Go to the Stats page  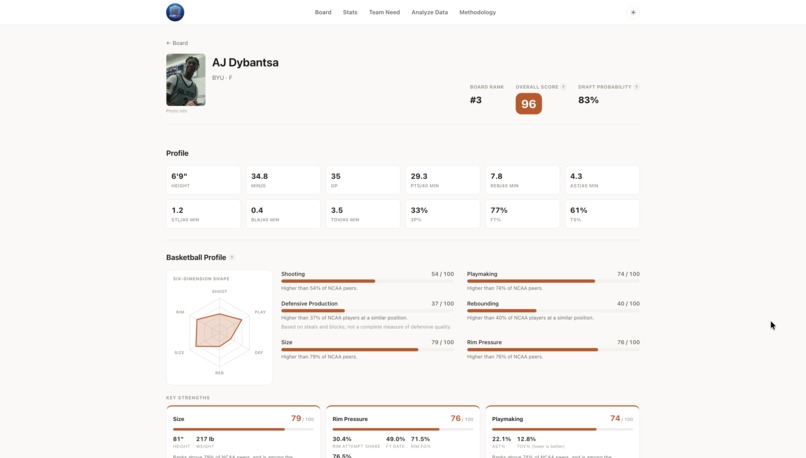tap(350, 12)
